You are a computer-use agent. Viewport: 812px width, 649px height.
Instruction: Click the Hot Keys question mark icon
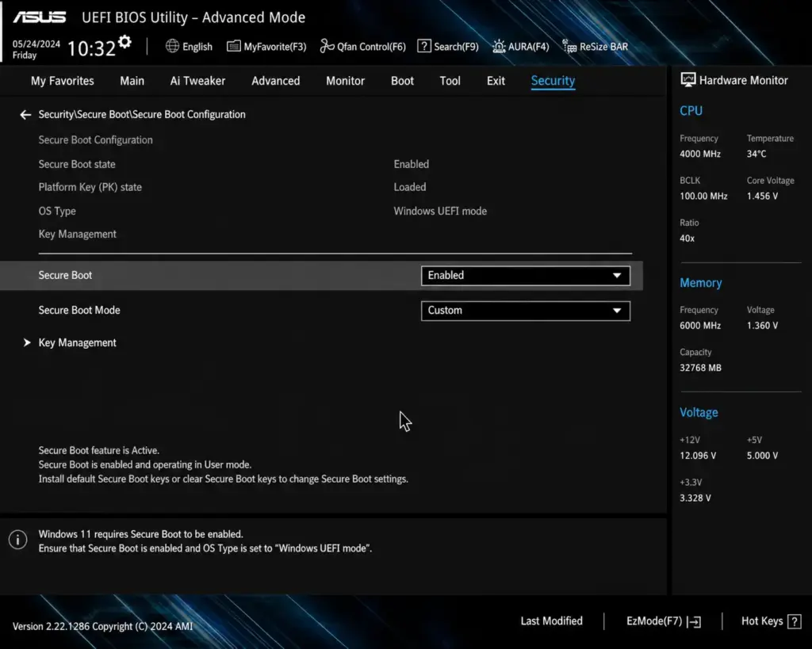tap(795, 621)
